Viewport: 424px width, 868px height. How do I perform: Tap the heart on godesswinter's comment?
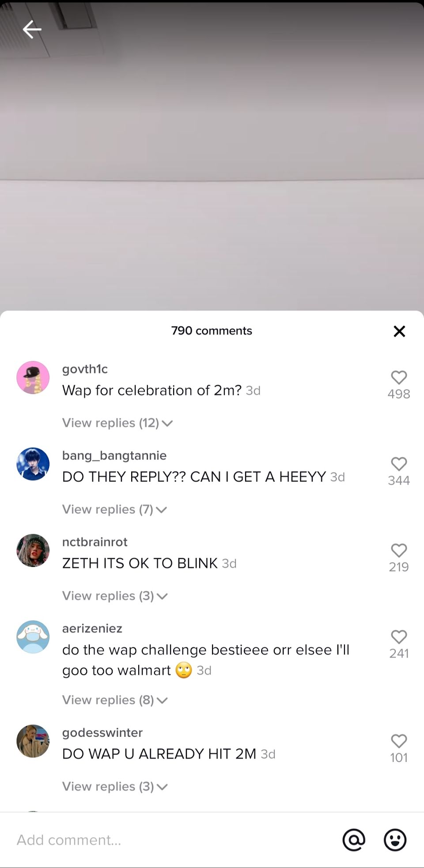tap(399, 741)
